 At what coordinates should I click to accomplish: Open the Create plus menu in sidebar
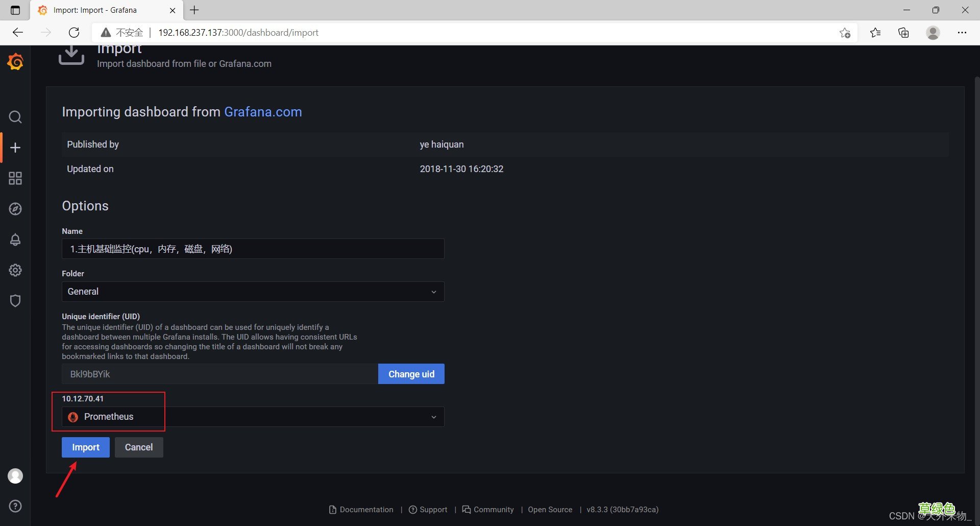point(15,148)
